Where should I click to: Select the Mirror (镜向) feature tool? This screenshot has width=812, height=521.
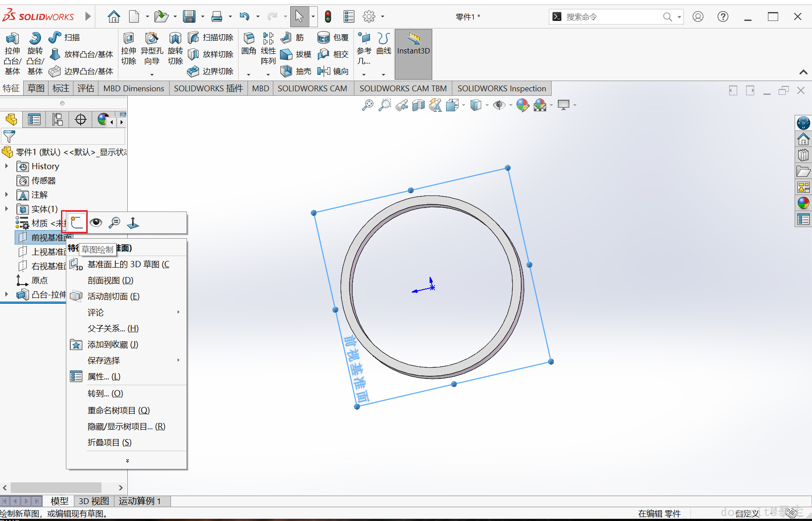point(325,71)
